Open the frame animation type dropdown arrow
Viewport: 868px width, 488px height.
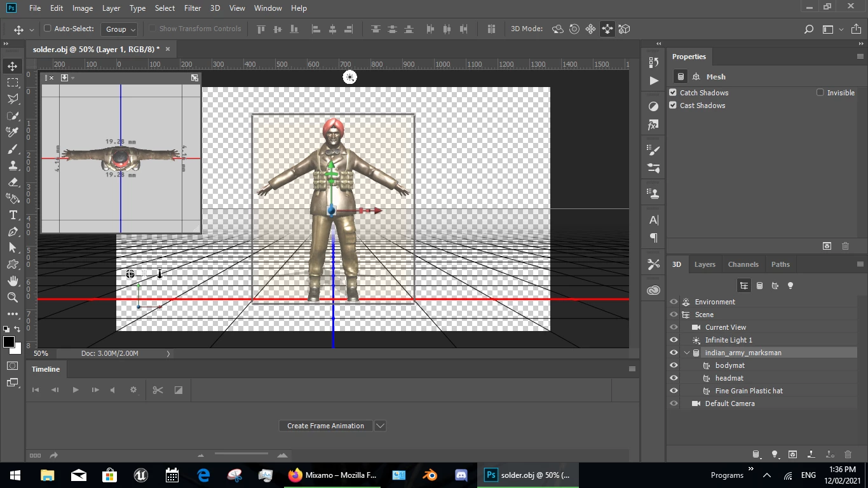pos(380,426)
